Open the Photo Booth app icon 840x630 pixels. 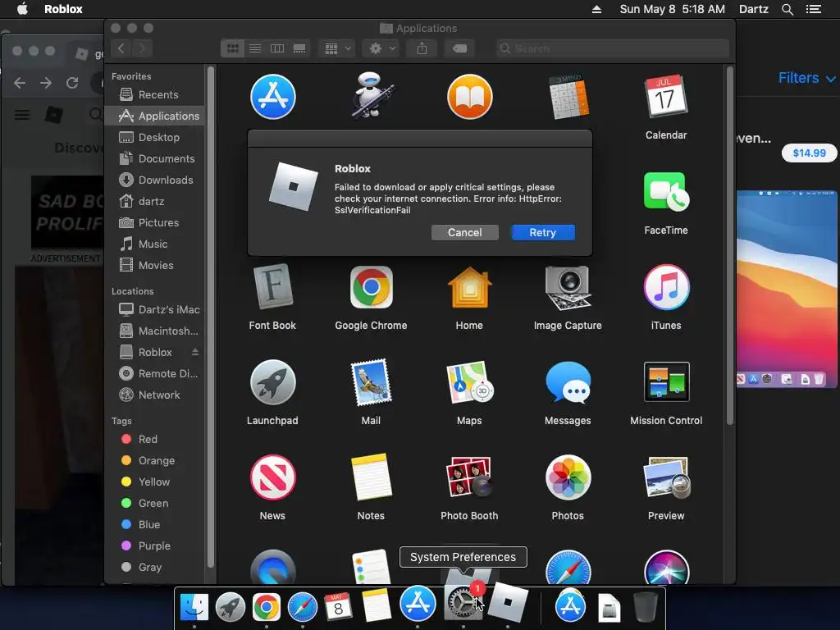[x=469, y=477]
